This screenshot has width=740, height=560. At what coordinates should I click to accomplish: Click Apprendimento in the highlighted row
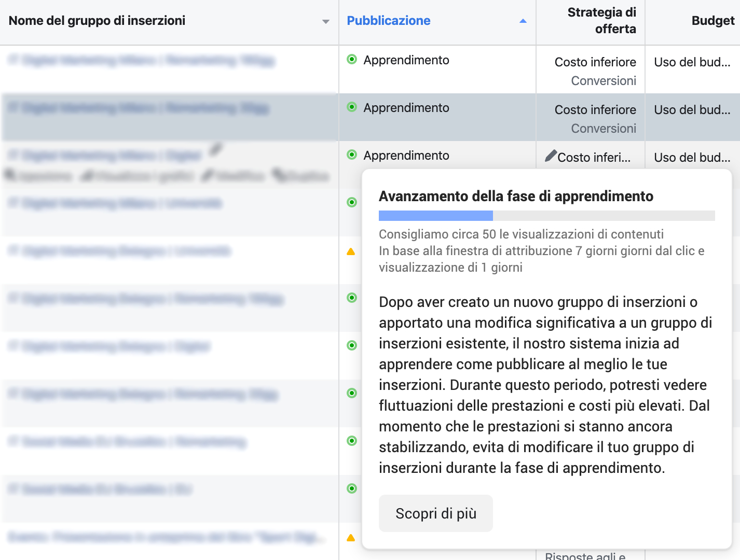[x=406, y=108]
